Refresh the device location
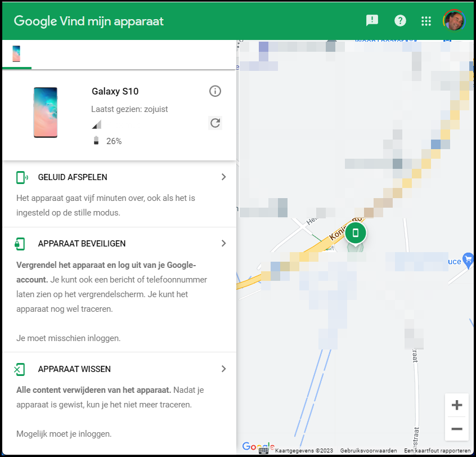 [215, 123]
